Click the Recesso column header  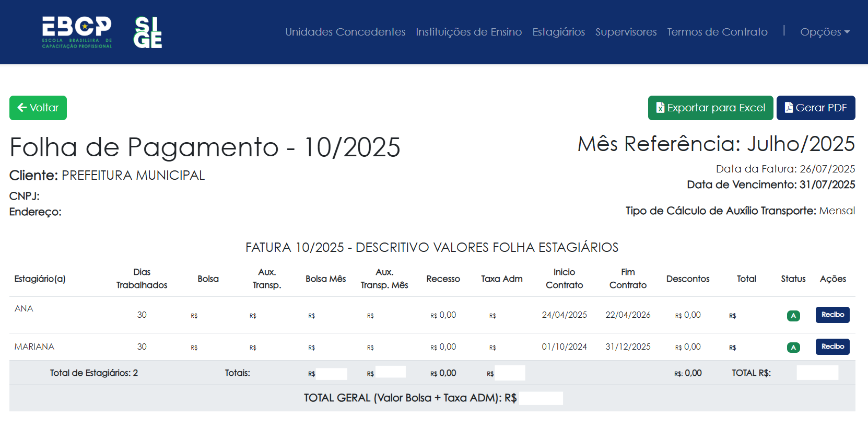pyautogui.click(x=443, y=279)
